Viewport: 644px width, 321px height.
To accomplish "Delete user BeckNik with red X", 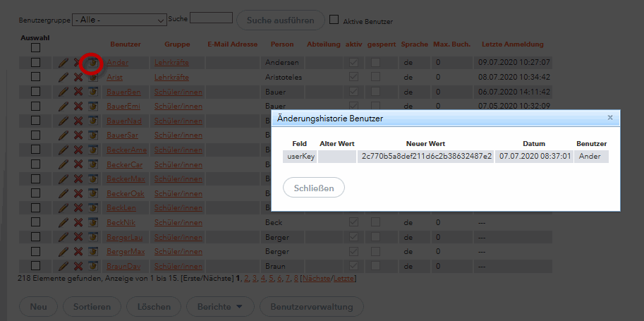I will [x=78, y=222].
